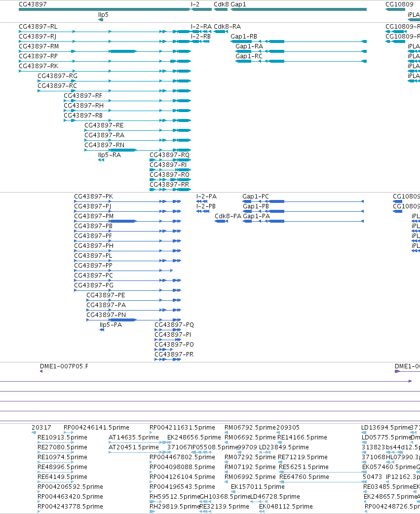Select the Gap1 gene bar
The image size is (420, 514).
(x=299, y=9)
